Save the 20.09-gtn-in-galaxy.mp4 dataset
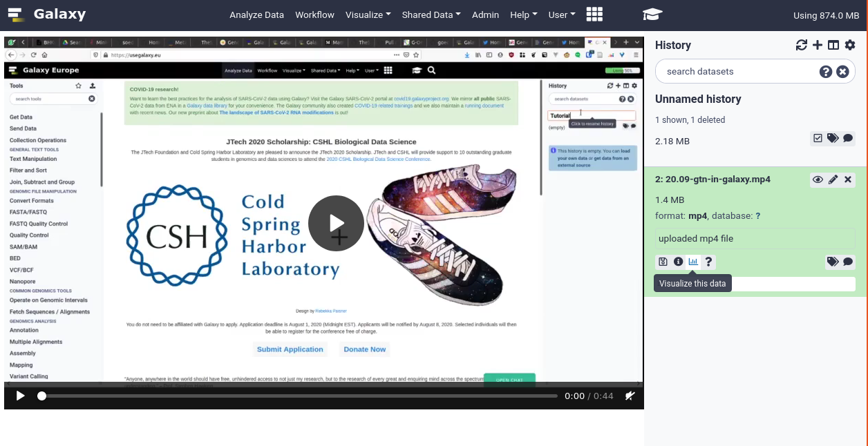Image resolution: width=868 pixels, height=446 pixels. (663, 261)
